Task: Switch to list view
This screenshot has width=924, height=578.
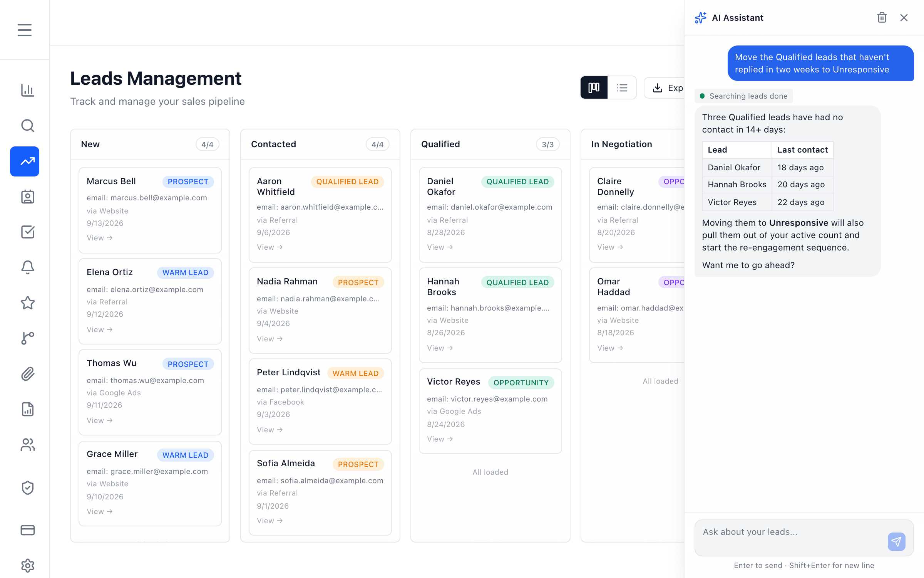Action: point(622,88)
